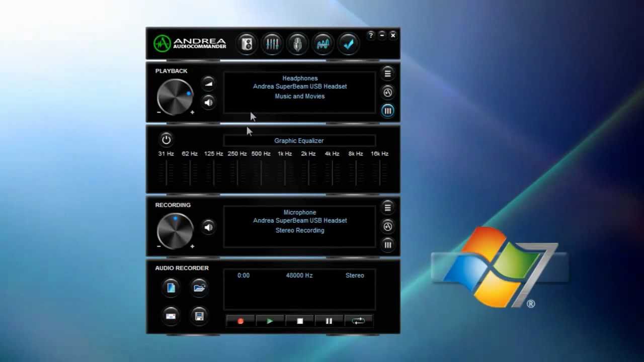Click the Playback effects round icon
This screenshot has height=362, width=644.
click(387, 92)
